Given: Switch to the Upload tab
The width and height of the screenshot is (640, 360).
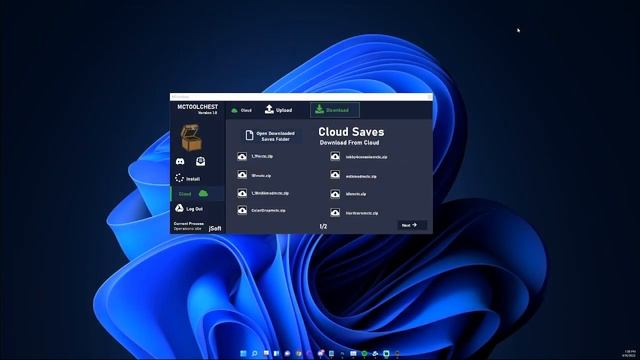Looking at the screenshot, I should (278, 110).
